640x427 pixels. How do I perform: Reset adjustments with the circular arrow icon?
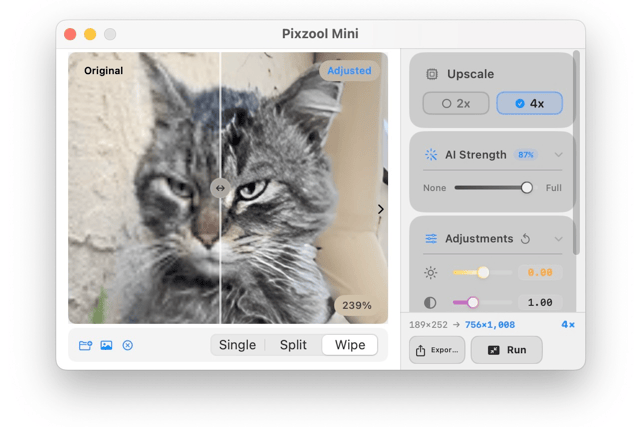[525, 239]
